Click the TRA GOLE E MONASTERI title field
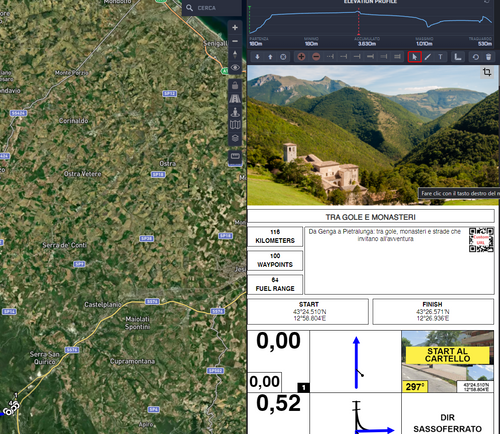The image size is (500, 434). click(371, 217)
